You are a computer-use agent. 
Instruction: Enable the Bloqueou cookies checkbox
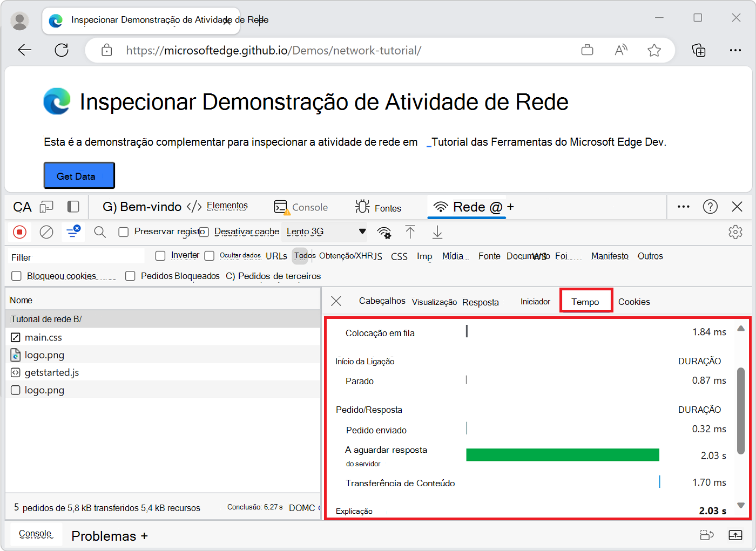pos(17,276)
